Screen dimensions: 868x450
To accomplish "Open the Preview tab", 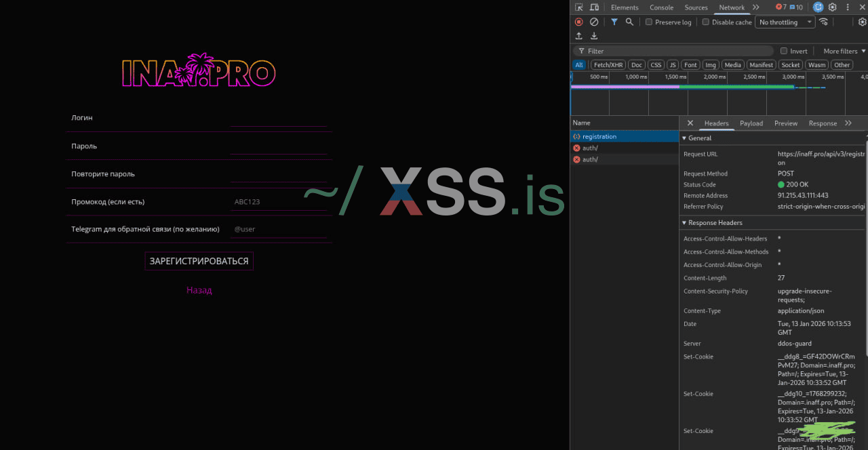I will coord(786,123).
